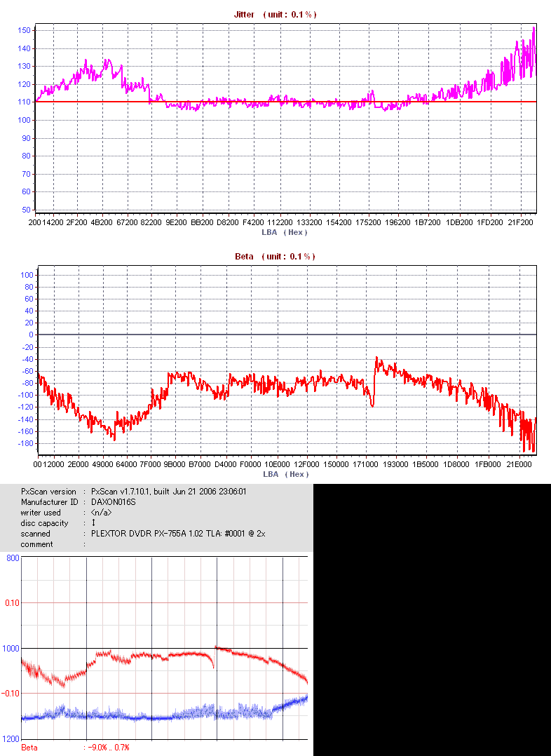Select the <n/a> writer value
This screenshot has width=551, height=756.
click(x=101, y=513)
